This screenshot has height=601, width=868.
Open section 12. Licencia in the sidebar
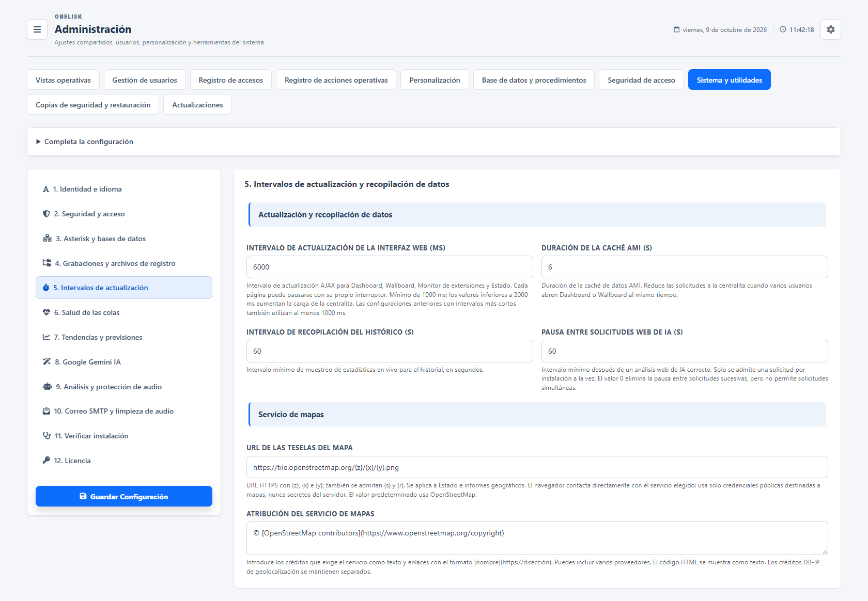pyautogui.click(x=124, y=461)
